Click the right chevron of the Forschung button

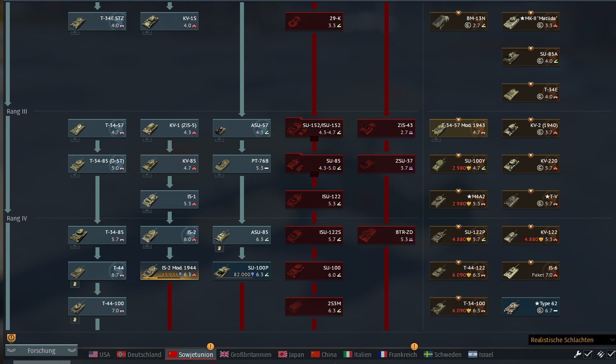pos(72,351)
